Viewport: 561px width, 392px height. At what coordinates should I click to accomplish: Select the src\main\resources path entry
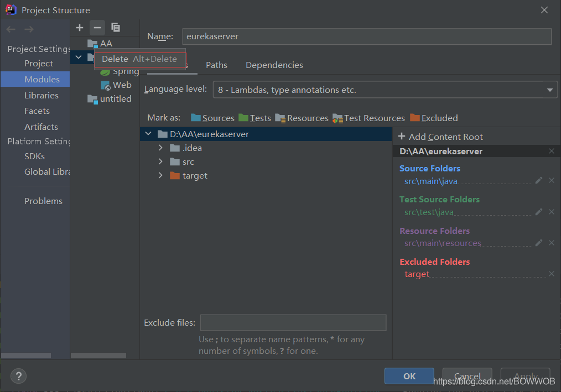(x=443, y=243)
